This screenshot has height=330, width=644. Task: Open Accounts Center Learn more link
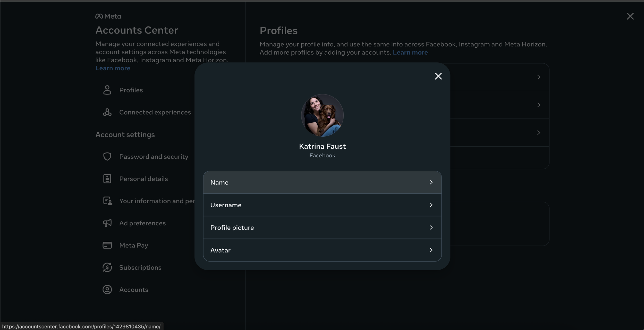click(x=113, y=68)
